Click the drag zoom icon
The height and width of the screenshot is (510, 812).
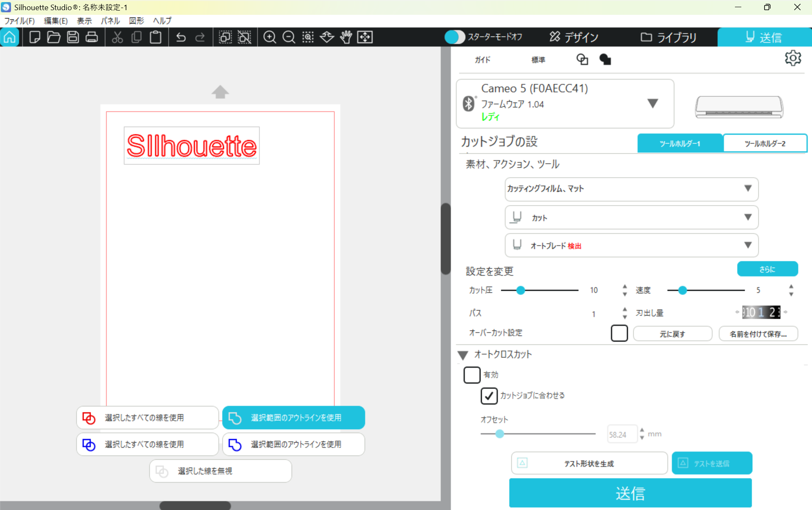click(x=327, y=37)
